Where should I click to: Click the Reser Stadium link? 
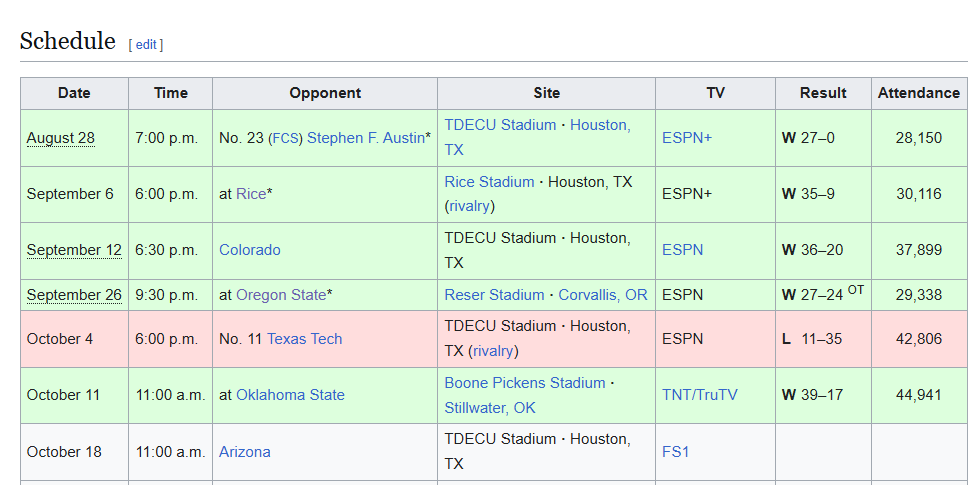click(494, 295)
